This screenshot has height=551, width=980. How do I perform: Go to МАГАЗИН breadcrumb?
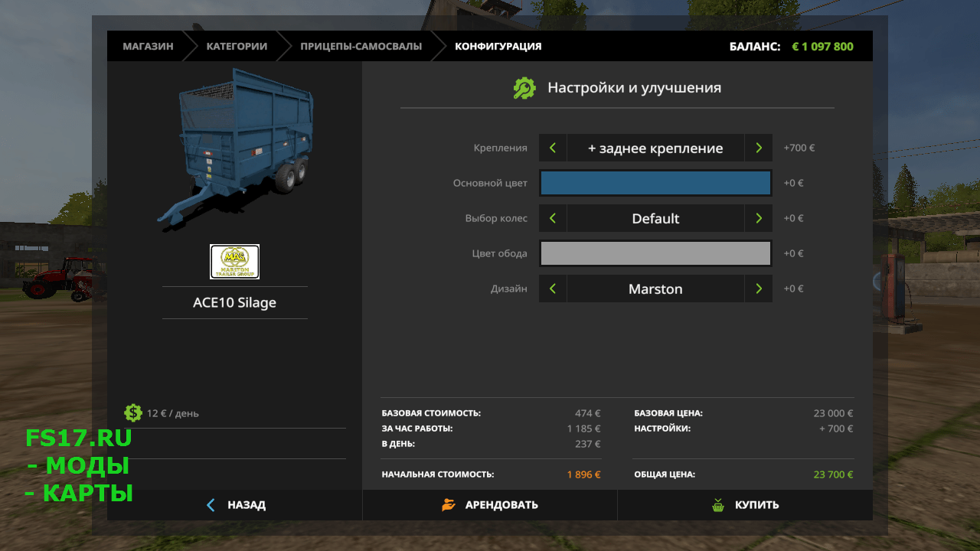point(148,46)
